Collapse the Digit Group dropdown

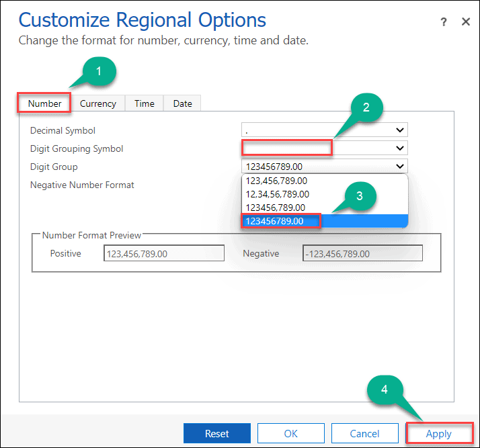pyautogui.click(x=325, y=167)
